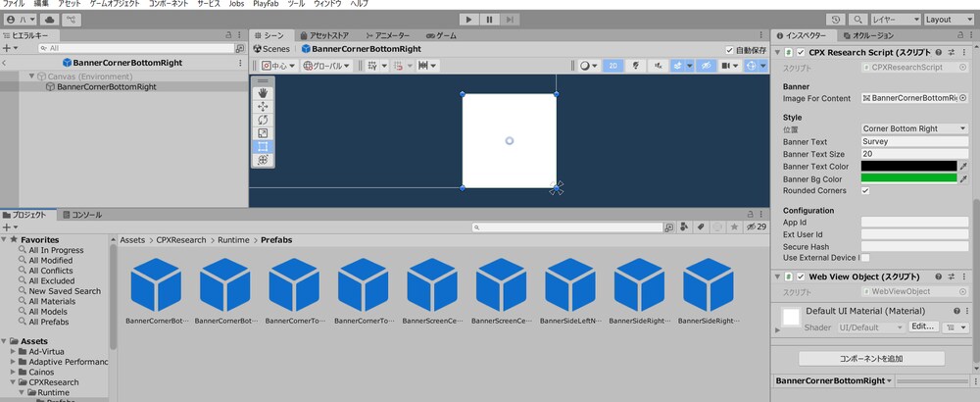Click the Edit... button for the material

pos(922,327)
